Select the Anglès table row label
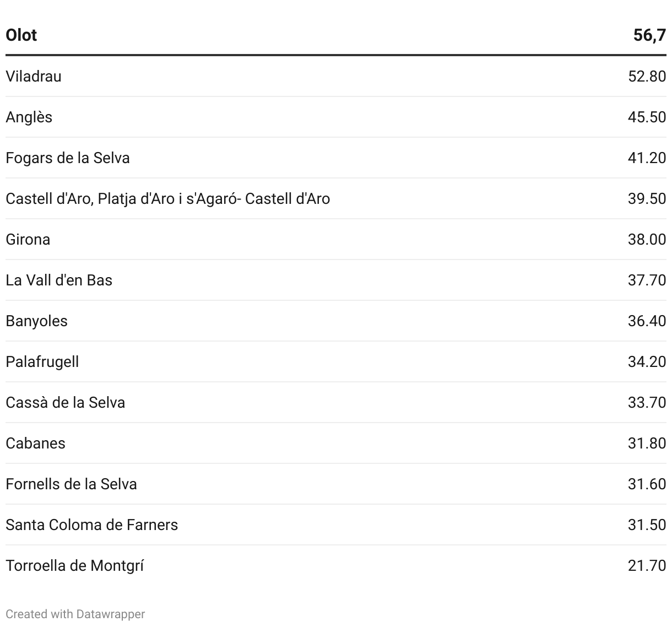The height and width of the screenshot is (627, 672). click(x=29, y=117)
